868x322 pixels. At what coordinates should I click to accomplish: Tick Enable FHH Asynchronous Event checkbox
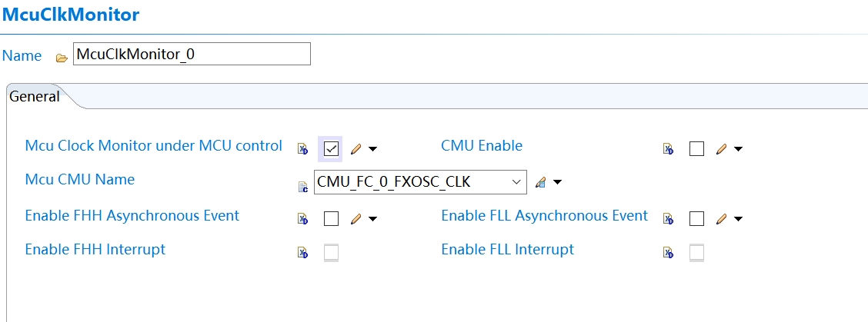[331, 219]
